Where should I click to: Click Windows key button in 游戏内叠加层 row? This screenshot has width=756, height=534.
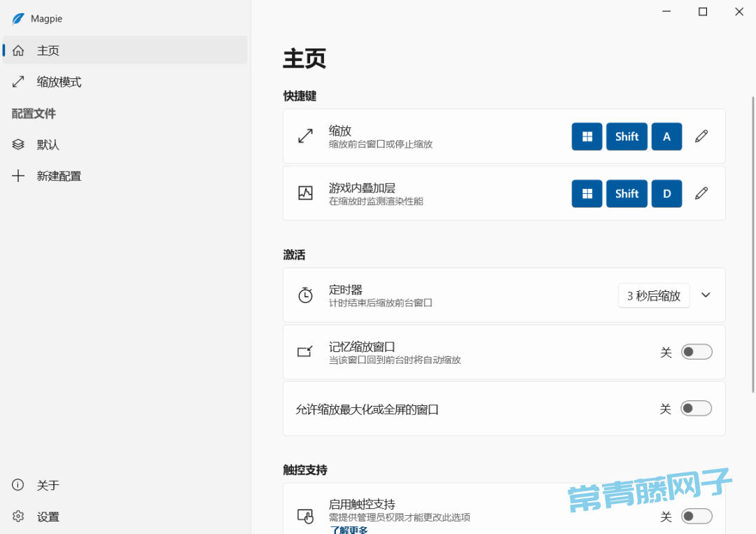587,194
